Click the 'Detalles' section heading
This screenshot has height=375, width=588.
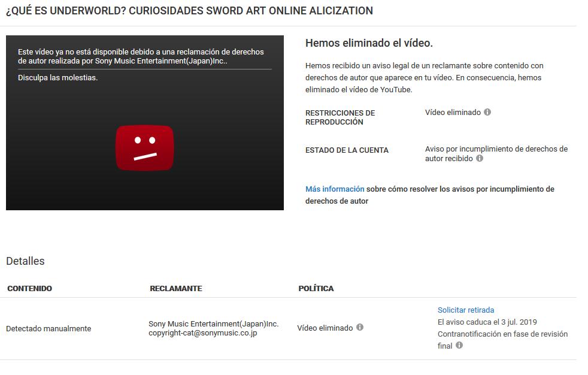pyautogui.click(x=25, y=261)
